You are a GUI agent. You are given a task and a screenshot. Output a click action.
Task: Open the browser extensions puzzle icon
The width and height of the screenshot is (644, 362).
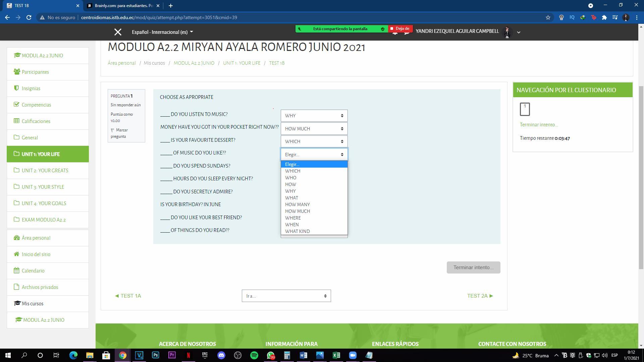[604, 17]
